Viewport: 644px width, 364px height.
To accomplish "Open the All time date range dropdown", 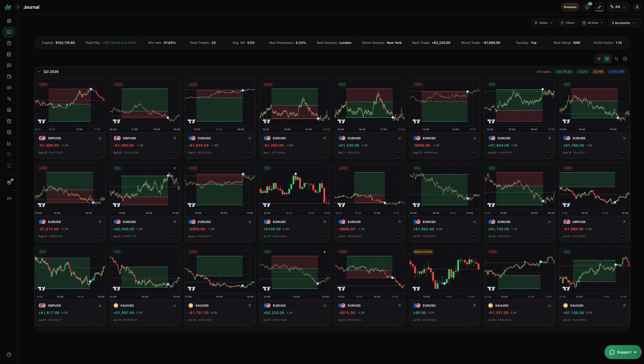I will [x=593, y=23].
